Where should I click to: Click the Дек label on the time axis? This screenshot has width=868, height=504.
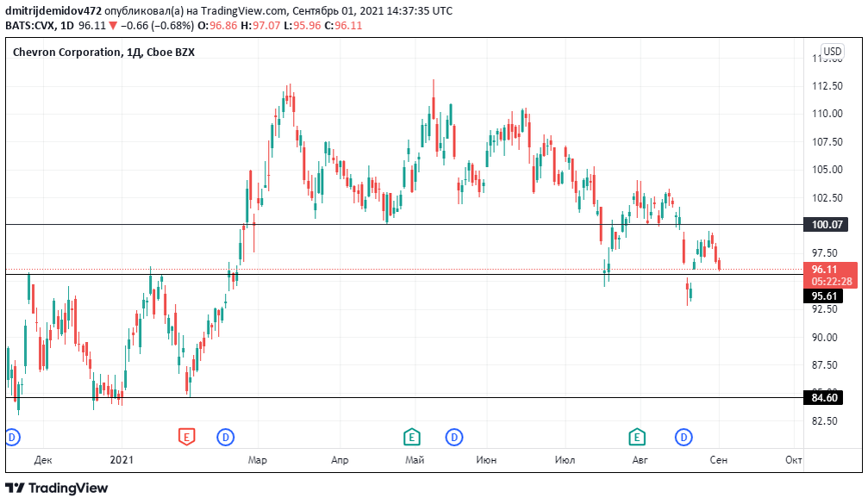pyautogui.click(x=43, y=460)
